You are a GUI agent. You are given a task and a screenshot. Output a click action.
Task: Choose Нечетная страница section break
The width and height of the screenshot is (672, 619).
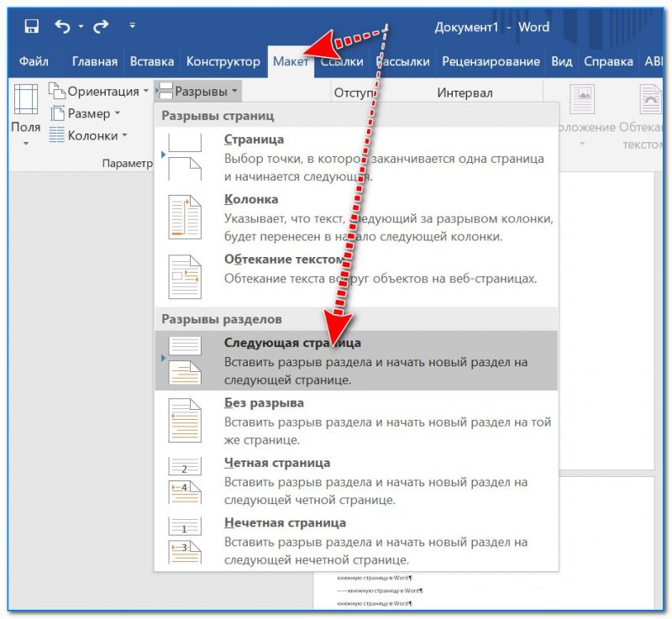(356, 540)
